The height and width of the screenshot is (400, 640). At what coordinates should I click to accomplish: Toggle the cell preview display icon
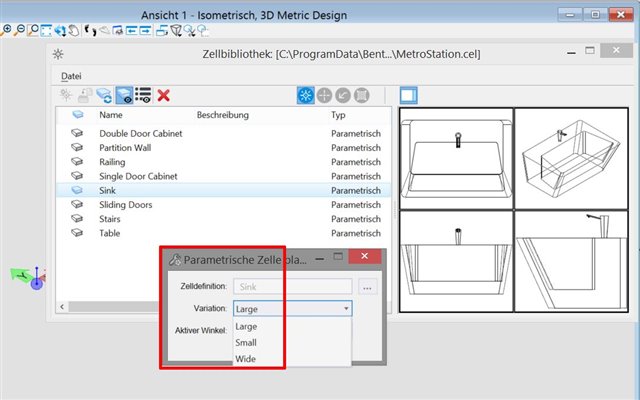124,95
